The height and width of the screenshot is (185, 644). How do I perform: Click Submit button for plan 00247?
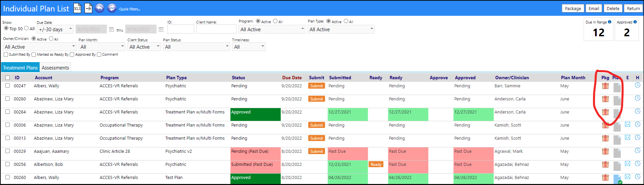click(x=316, y=86)
